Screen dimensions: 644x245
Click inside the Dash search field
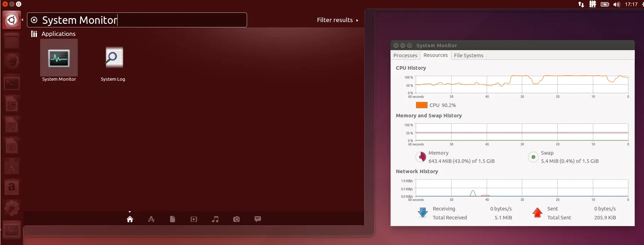137,20
